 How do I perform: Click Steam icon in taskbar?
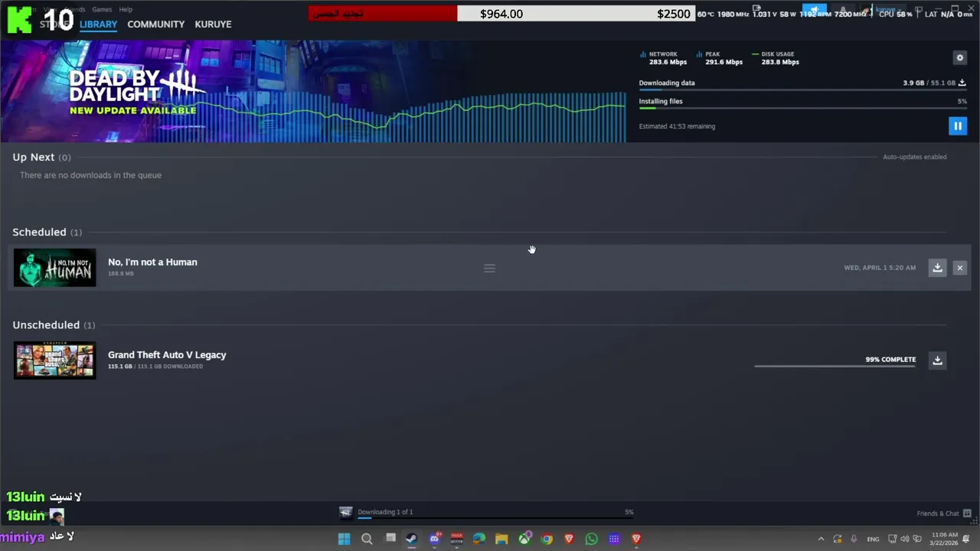(x=411, y=539)
